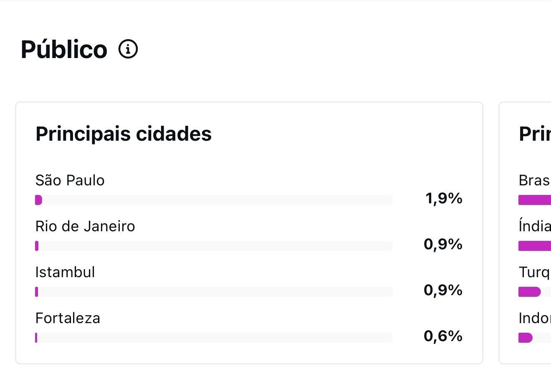Click the Índia country label
Image resolution: width=551 pixels, height=392 pixels.
click(534, 226)
